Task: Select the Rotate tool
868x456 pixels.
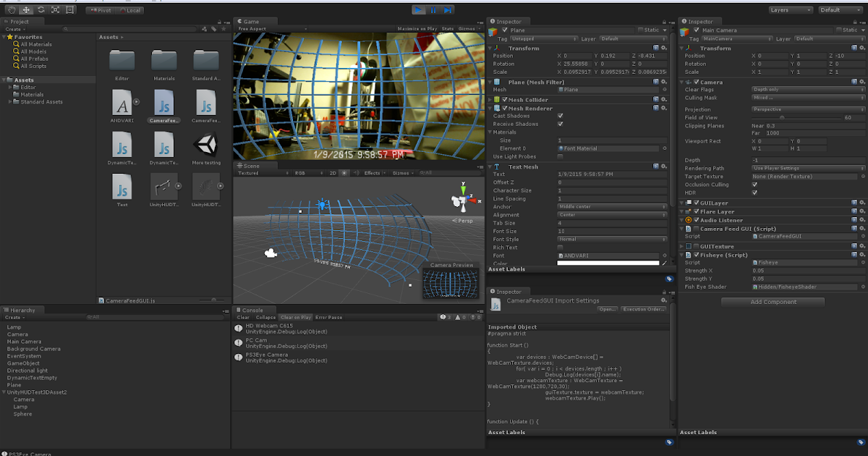Action: (x=41, y=10)
